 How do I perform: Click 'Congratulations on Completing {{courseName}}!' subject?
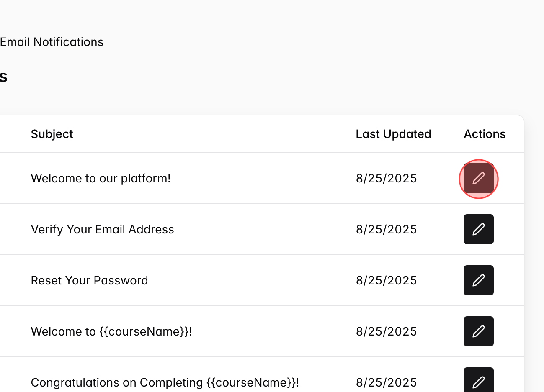coord(165,382)
